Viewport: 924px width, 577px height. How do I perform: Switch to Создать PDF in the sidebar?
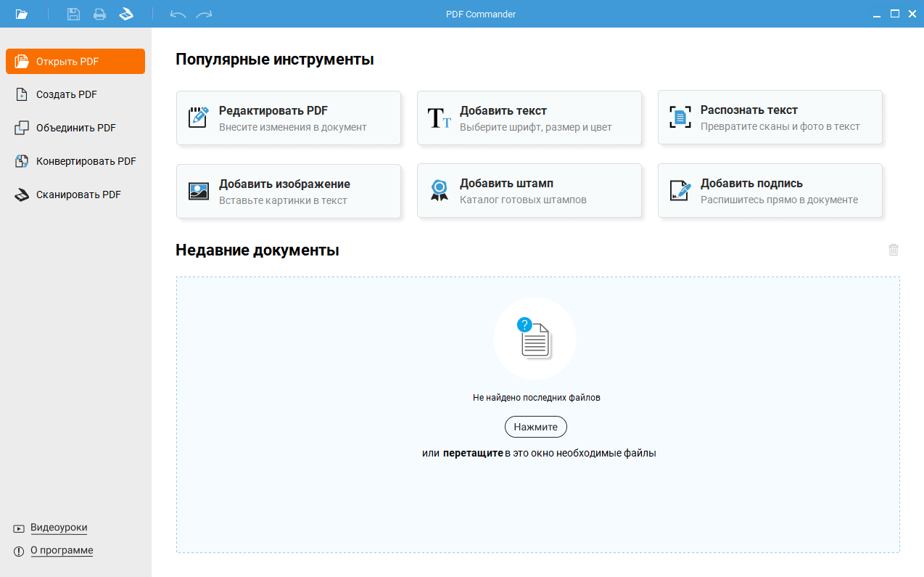point(75,94)
